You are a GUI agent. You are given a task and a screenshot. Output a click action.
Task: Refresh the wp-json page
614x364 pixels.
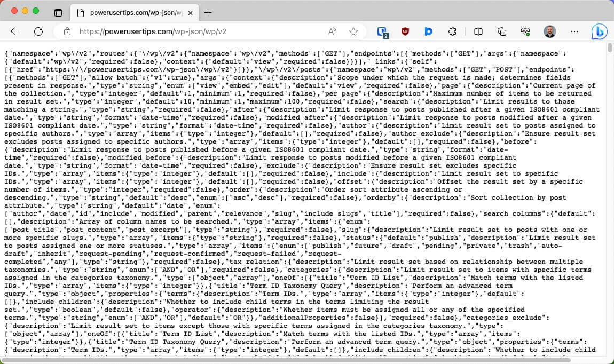38,32
